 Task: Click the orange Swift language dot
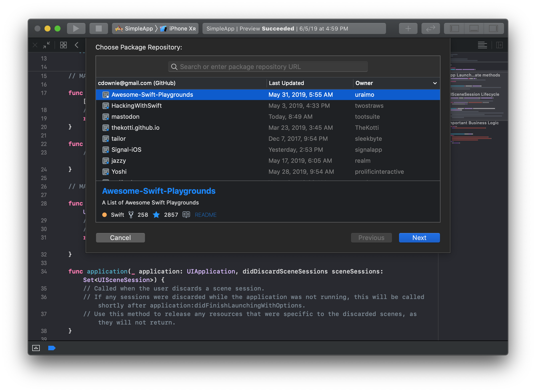coord(104,215)
